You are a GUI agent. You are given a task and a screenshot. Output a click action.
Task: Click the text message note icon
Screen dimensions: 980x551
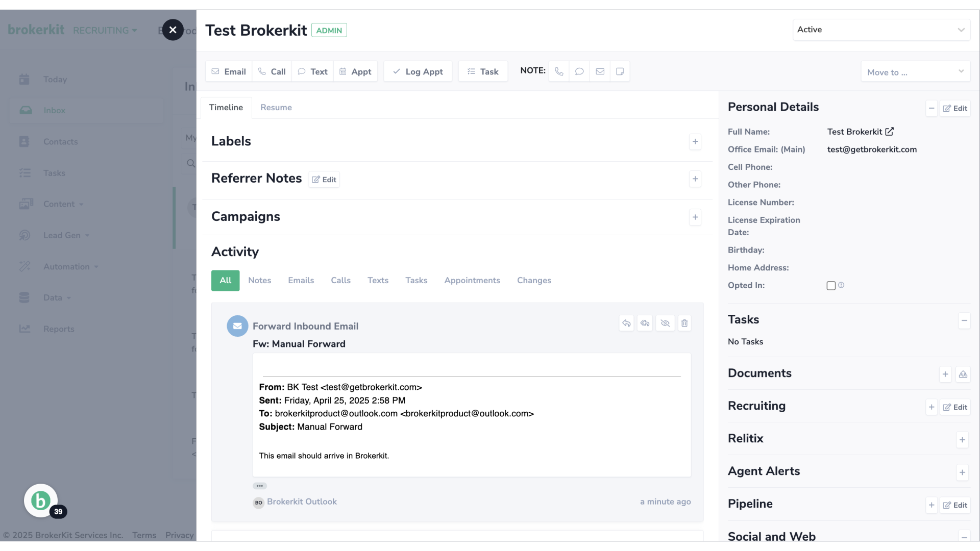pyautogui.click(x=579, y=71)
